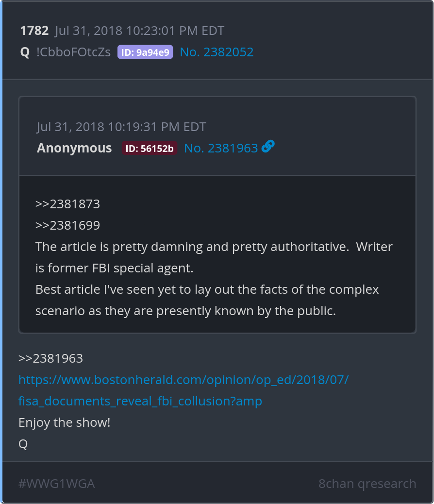
Task: Click the Anonymous author name
Action: pos(74,148)
